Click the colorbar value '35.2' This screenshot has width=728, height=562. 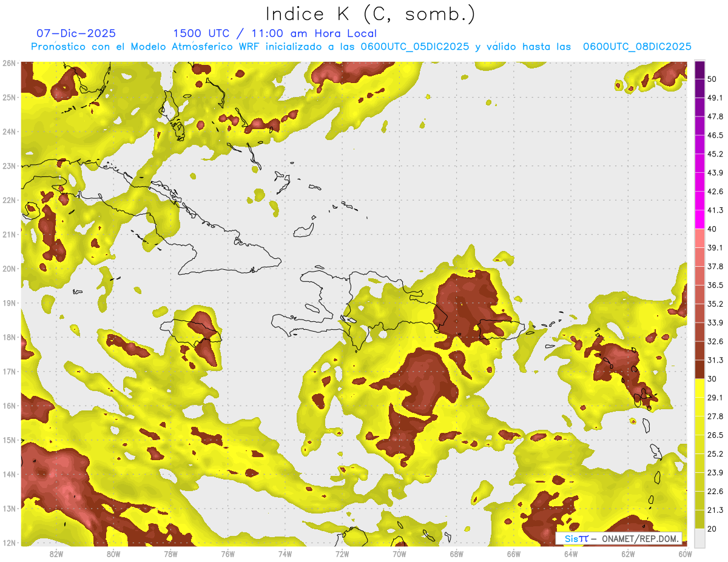715,304
